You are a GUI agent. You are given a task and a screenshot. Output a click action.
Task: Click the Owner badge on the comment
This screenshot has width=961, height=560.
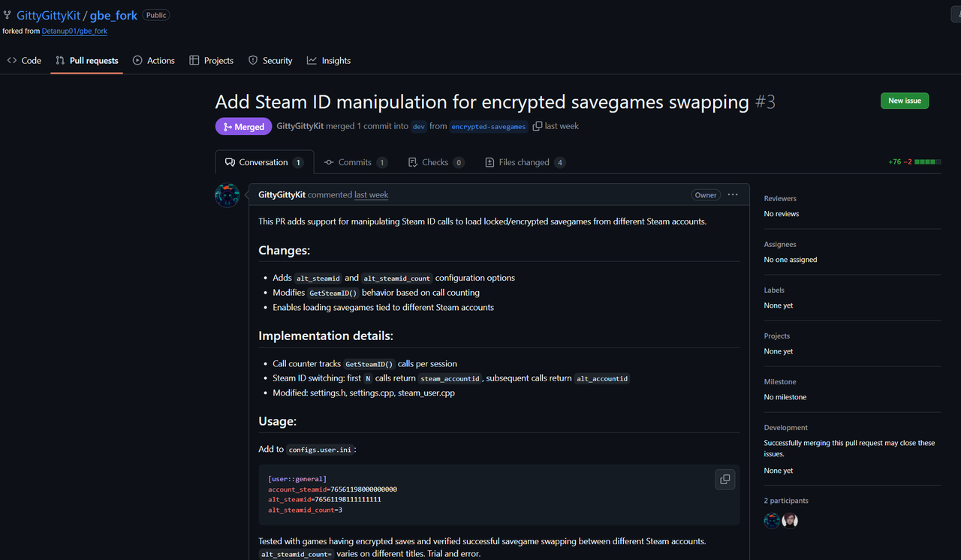tap(706, 194)
